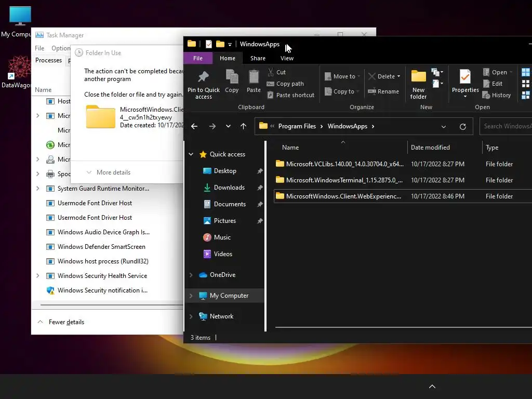
Task: Click Edit in Open group
Action: (493, 84)
